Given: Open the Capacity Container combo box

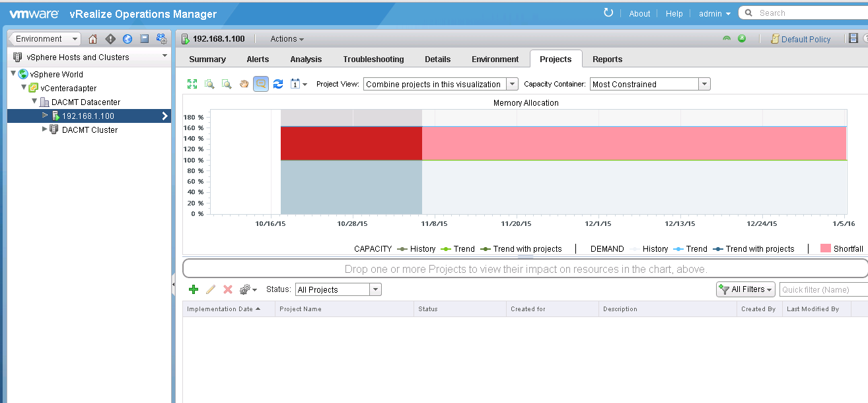Looking at the screenshot, I should [x=650, y=84].
